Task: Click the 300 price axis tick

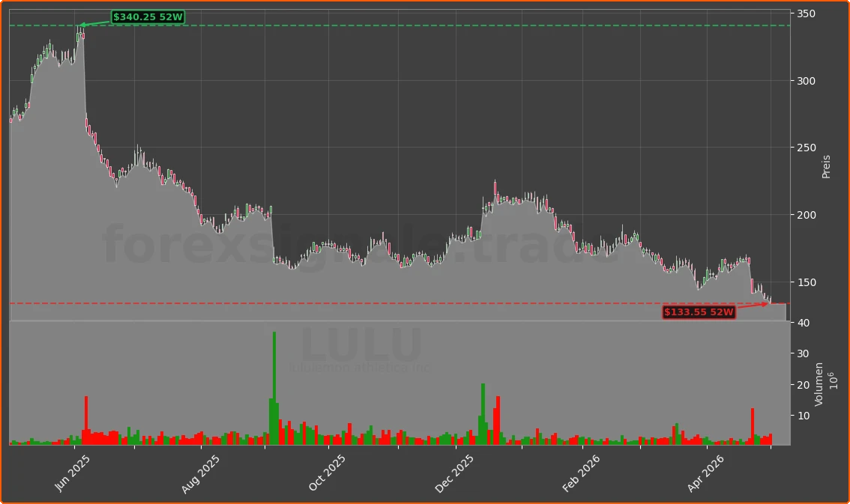Action: [806, 81]
